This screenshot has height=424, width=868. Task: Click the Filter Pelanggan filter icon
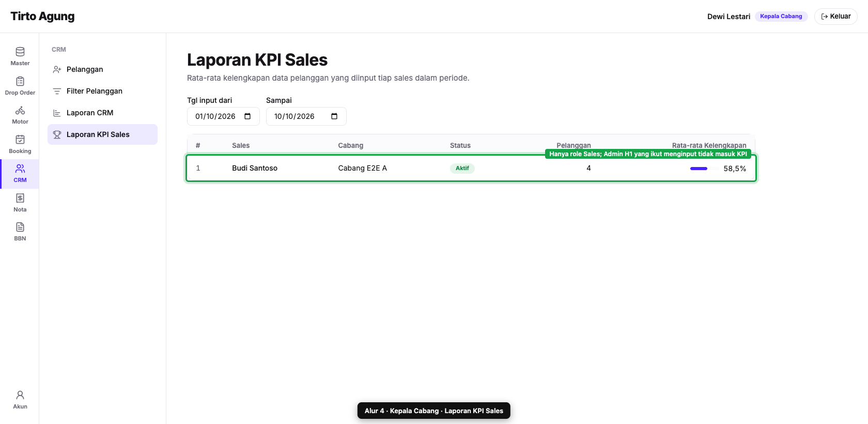coord(57,91)
